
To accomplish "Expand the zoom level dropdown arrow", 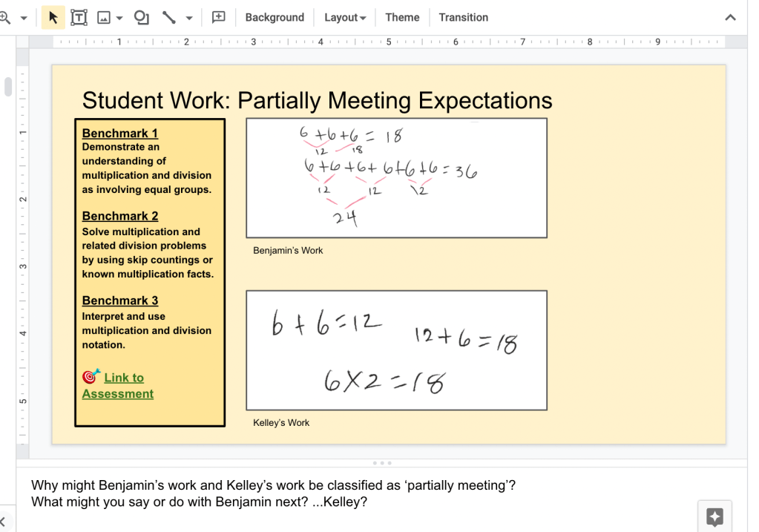I will (24, 18).
